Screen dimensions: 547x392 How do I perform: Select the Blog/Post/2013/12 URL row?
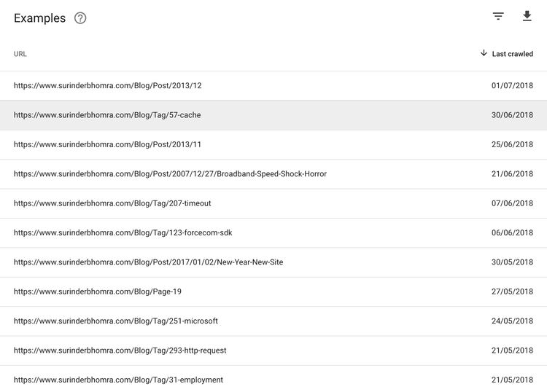pos(273,86)
